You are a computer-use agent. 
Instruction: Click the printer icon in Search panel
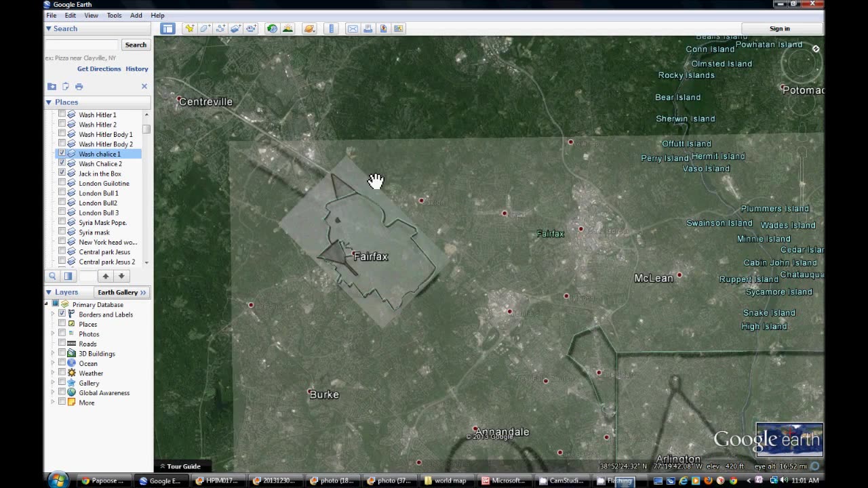[79, 86]
